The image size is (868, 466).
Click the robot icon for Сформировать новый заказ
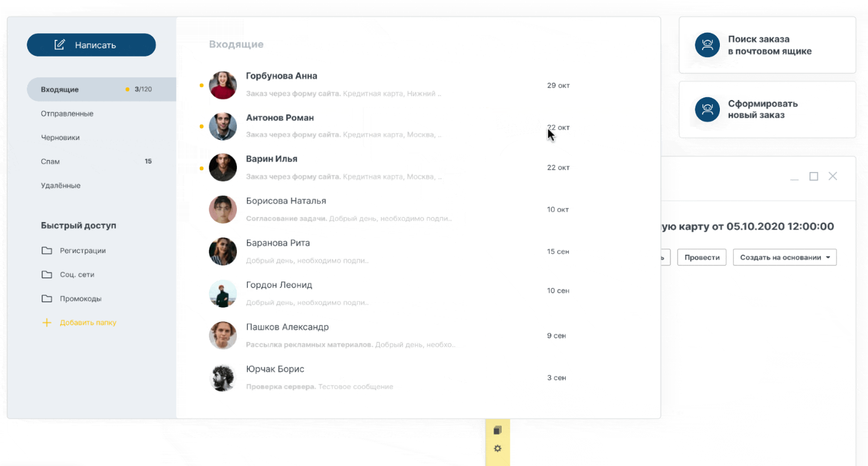coord(707,110)
